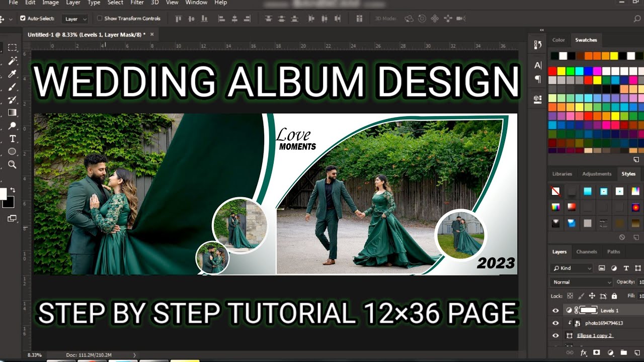Select the Brush tool
The width and height of the screenshot is (644, 362).
click(x=12, y=86)
